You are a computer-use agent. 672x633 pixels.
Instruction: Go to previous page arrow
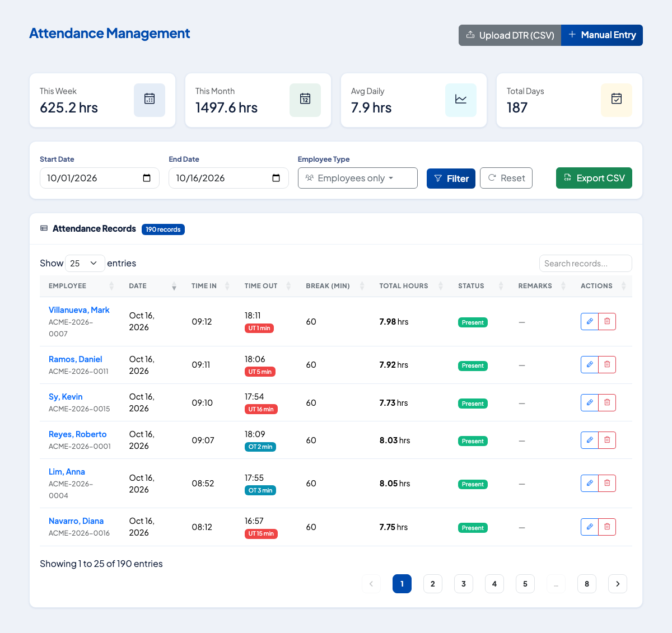click(x=371, y=584)
